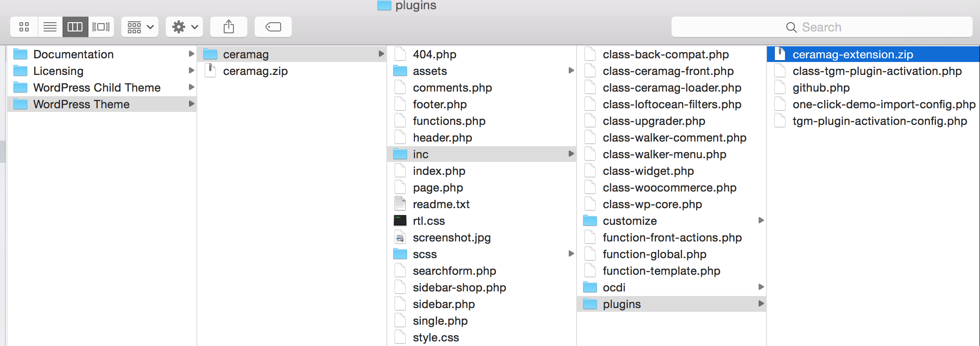The width and height of the screenshot is (980, 346).
Task: Open the customize folder
Action: (671, 221)
